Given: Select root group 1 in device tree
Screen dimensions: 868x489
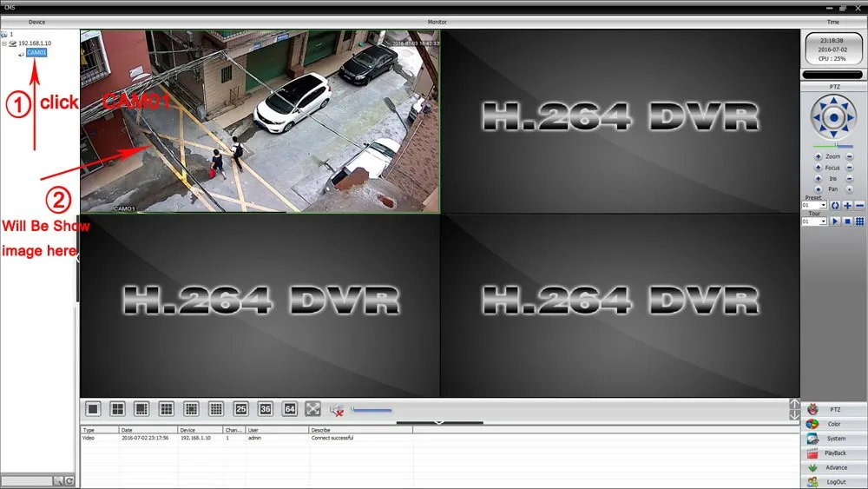Looking at the screenshot, I should 11,35.
